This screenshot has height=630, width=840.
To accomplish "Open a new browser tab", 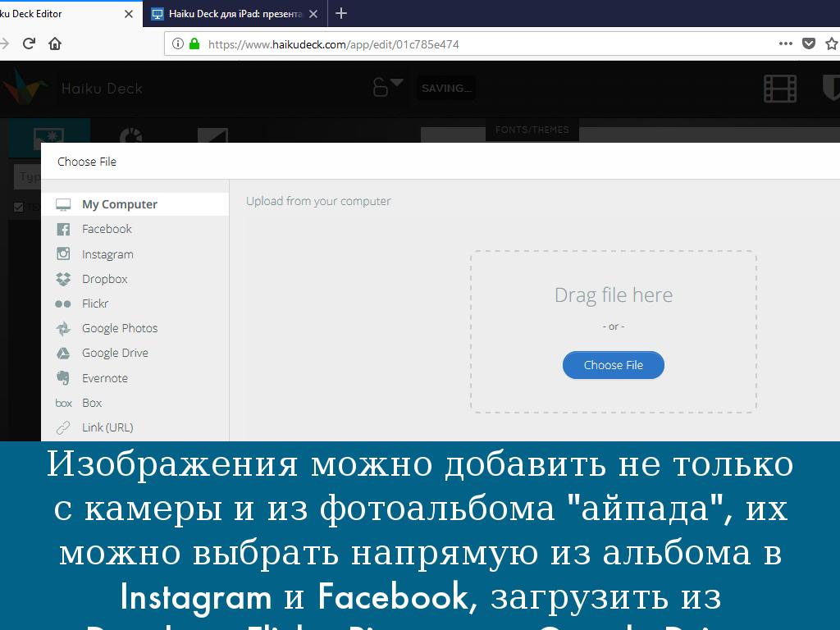I will coord(341,13).
